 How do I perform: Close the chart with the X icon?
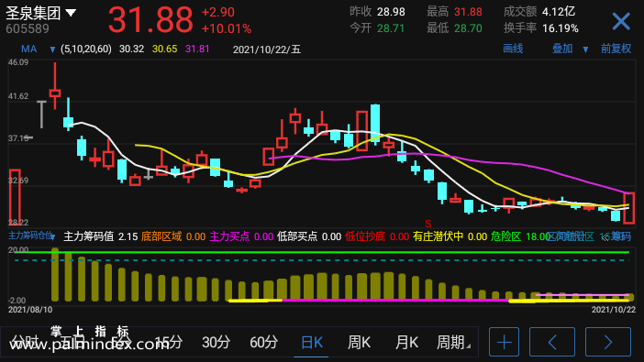tap(620, 21)
